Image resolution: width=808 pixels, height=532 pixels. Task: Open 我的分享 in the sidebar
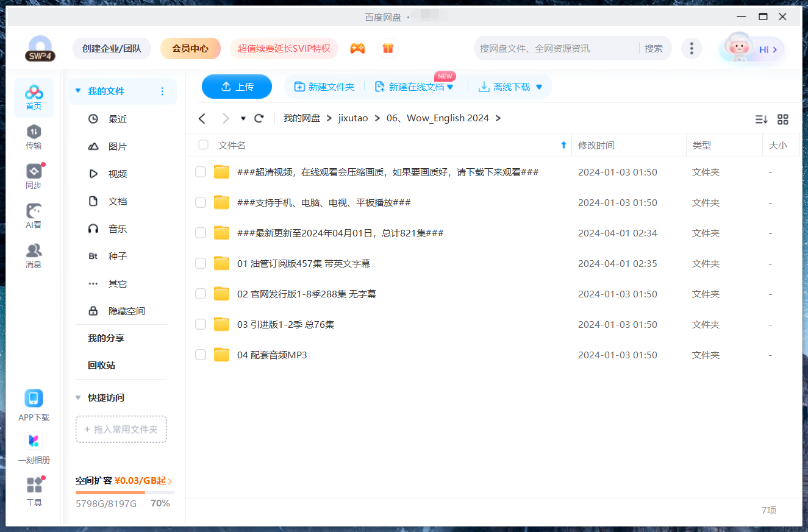pos(106,338)
